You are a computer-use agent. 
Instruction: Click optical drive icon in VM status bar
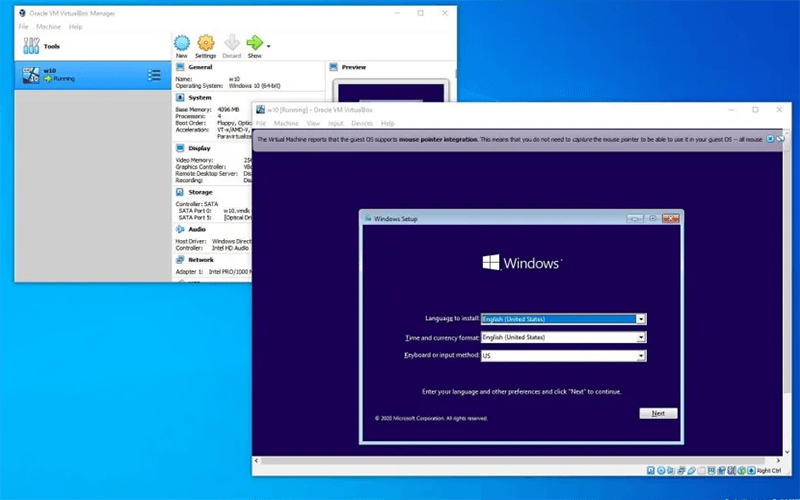(x=661, y=470)
